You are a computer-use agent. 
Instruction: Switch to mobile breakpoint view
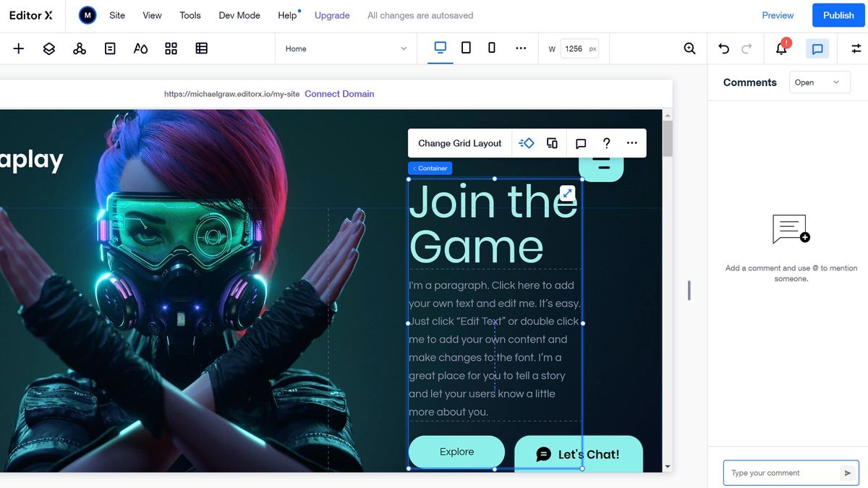coord(491,47)
